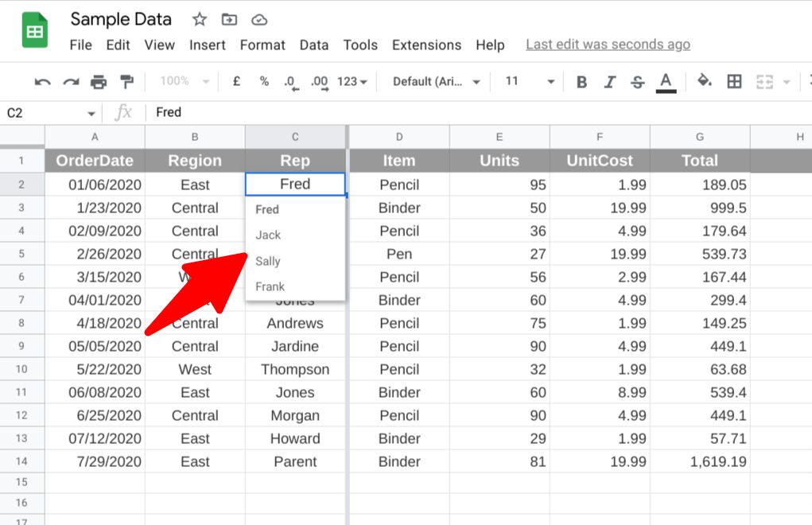
Task: Apply percent format with the % icon
Action: coord(263,80)
